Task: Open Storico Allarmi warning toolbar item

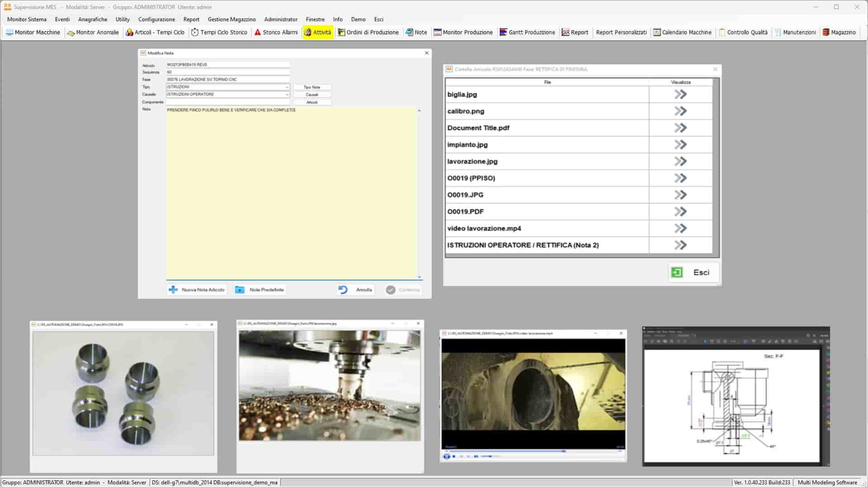Action: point(276,33)
